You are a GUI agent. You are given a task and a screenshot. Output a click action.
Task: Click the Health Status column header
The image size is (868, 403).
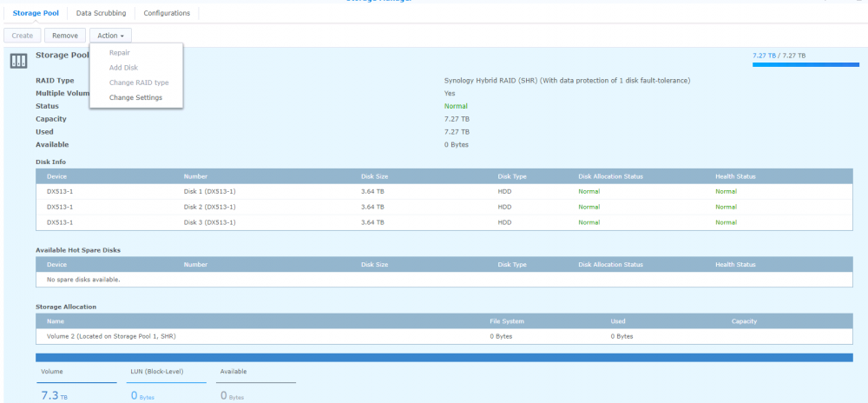point(735,176)
